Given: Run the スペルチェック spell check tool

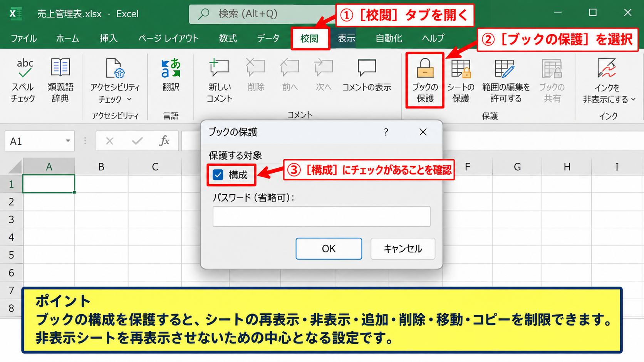Looking at the screenshot, I should [23, 81].
